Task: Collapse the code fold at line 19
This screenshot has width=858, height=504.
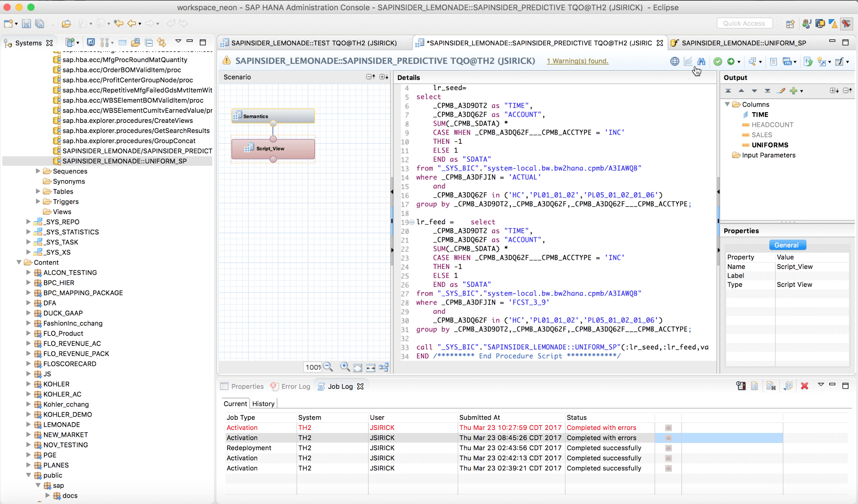Action: (x=412, y=222)
